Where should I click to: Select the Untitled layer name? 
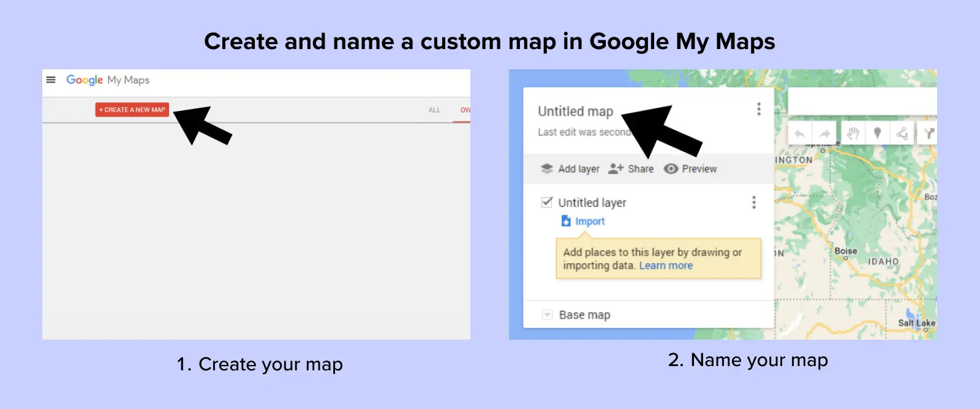[592, 203]
